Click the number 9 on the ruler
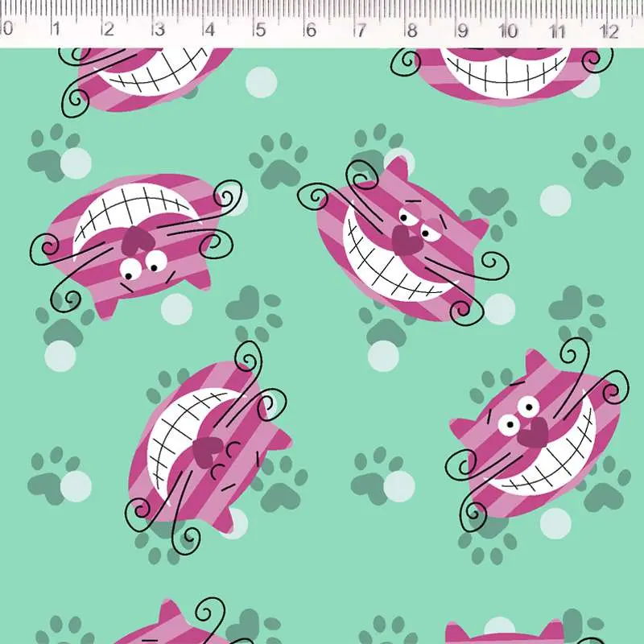Screen dimensions: 644x644 (x=462, y=31)
